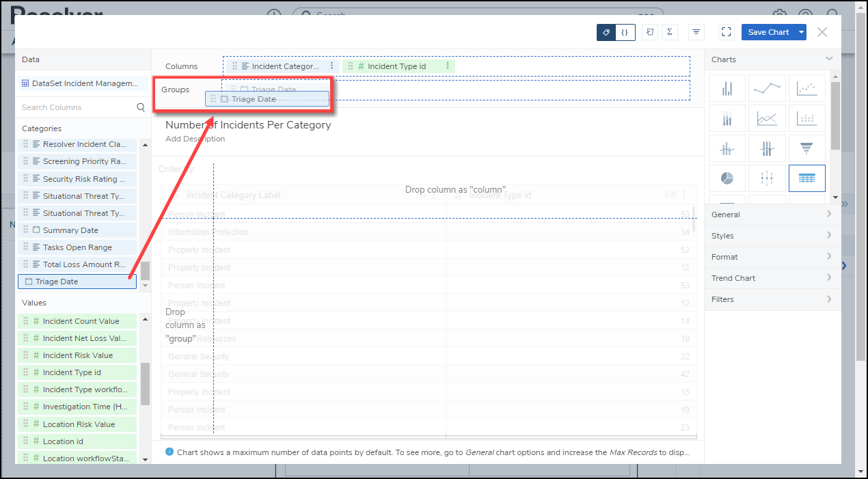The width and height of the screenshot is (868, 479).
Task: Select Investigation Time value item
Action: pos(77,407)
